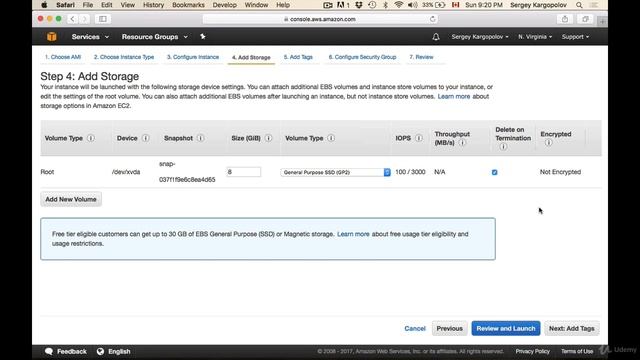Expand the Services menu
This screenshot has height=360, width=640.
click(90, 37)
